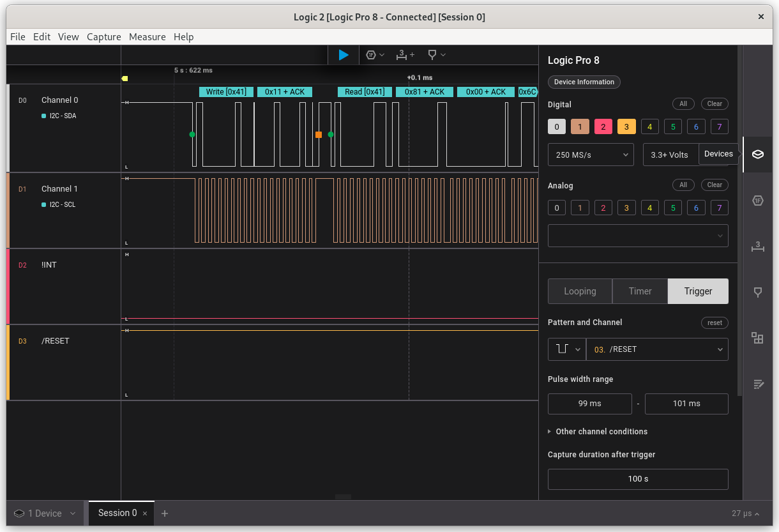This screenshot has width=779, height=532.
Task: Click the capture duration after trigger field
Action: click(638, 479)
